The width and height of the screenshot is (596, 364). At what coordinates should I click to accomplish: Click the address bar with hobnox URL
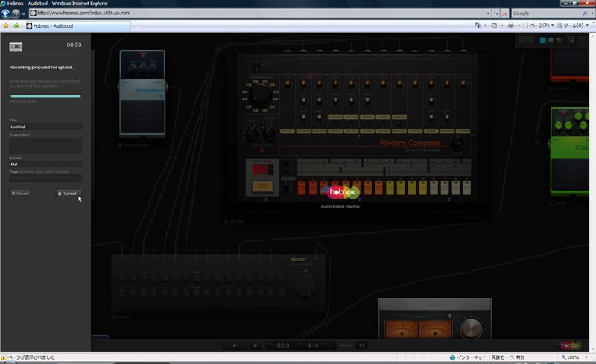[x=258, y=13]
